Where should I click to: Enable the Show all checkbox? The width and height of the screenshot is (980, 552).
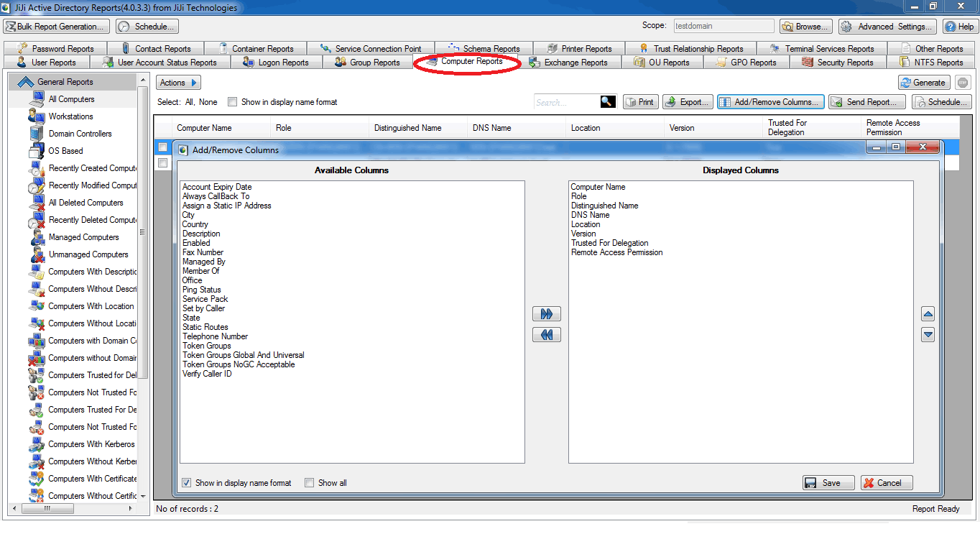click(310, 483)
